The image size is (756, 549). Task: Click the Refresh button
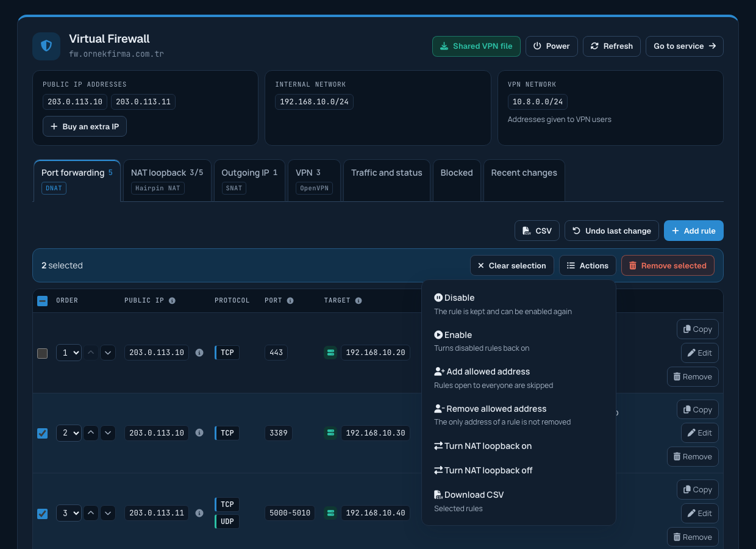612,46
